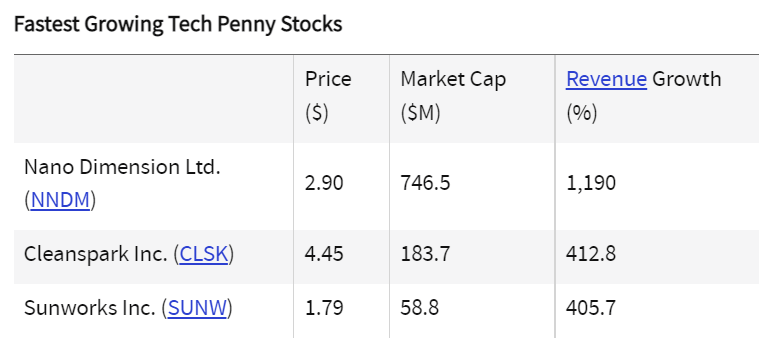This screenshot has height=360, width=782.
Task: Open the NNDM ticker link
Action: 60,200
